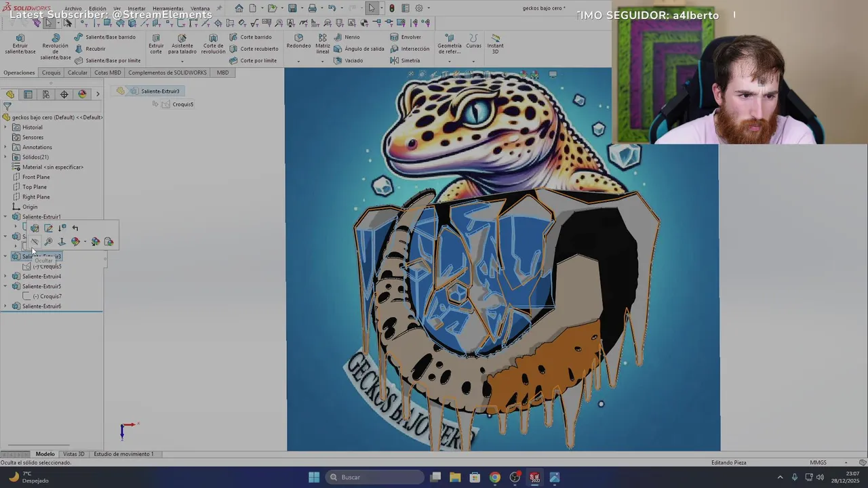Choose Saliente/Base barrido tool

point(104,37)
